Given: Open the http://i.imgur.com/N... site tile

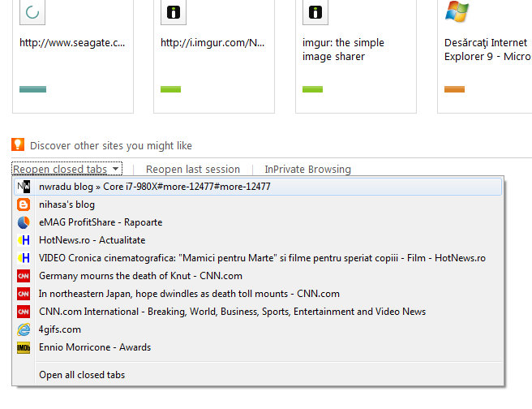Looking at the screenshot, I should (214, 56).
